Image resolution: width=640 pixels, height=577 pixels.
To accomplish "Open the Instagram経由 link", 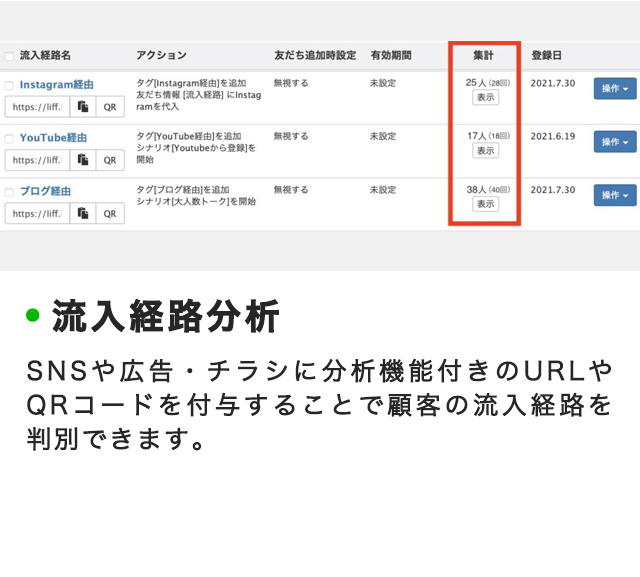I will point(57,84).
